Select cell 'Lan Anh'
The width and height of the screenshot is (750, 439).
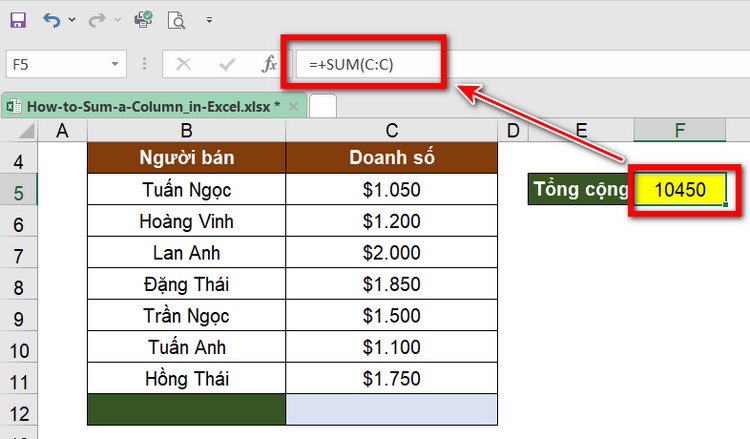tap(187, 252)
